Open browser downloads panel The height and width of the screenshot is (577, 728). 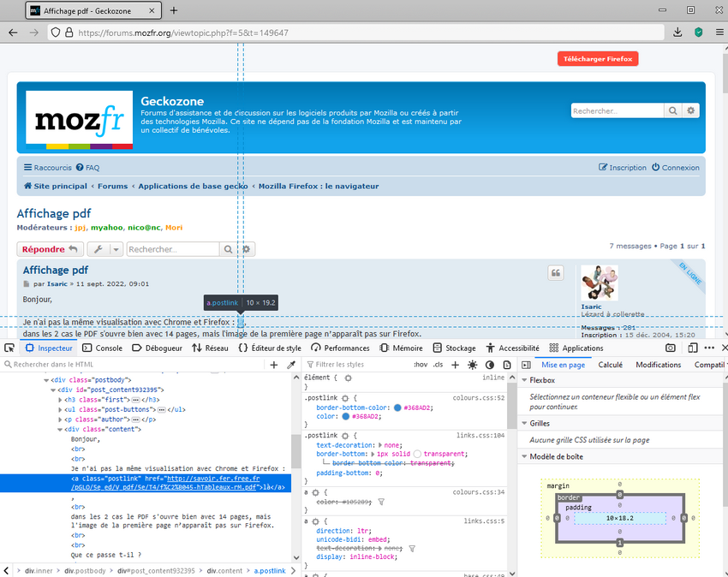pyautogui.click(x=677, y=33)
